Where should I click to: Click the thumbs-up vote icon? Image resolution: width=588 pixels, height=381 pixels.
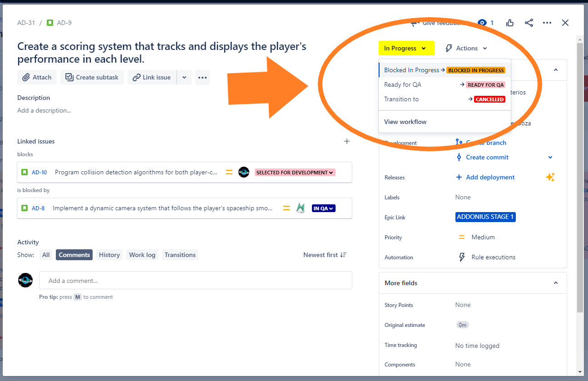pyautogui.click(x=510, y=23)
